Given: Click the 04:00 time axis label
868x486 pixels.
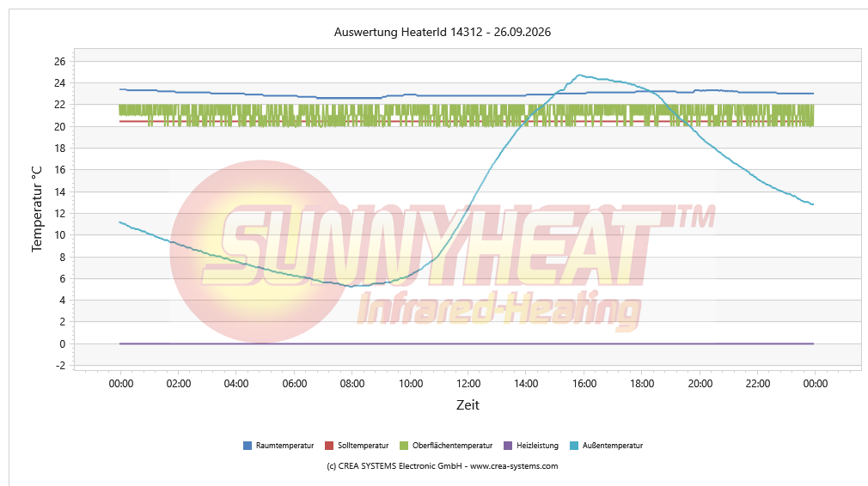Looking at the screenshot, I should click(236, 384).
